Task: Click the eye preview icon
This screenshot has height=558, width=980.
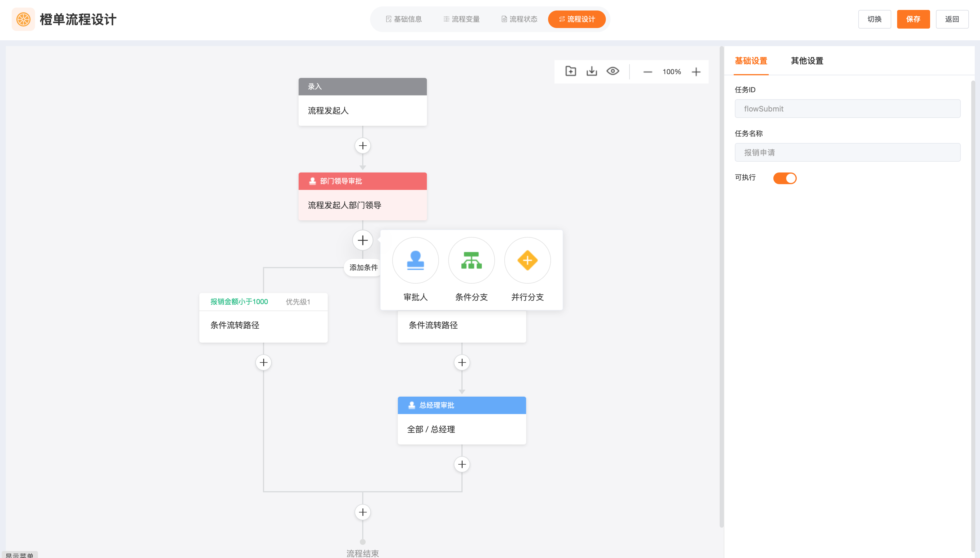Action: (613, 71)
